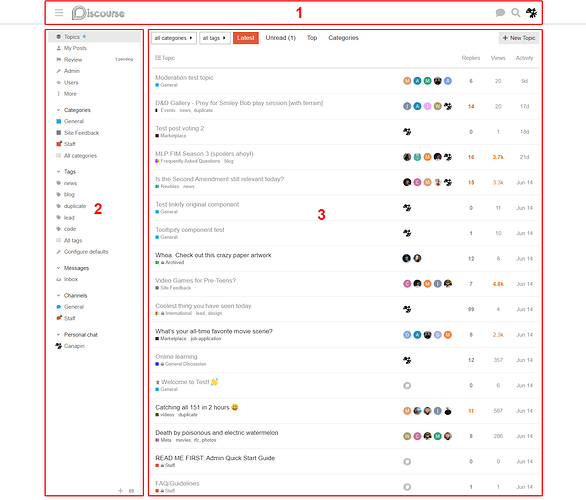
Task: Click the plus icon at sidebar bottom
Action: tap(120, 491)
